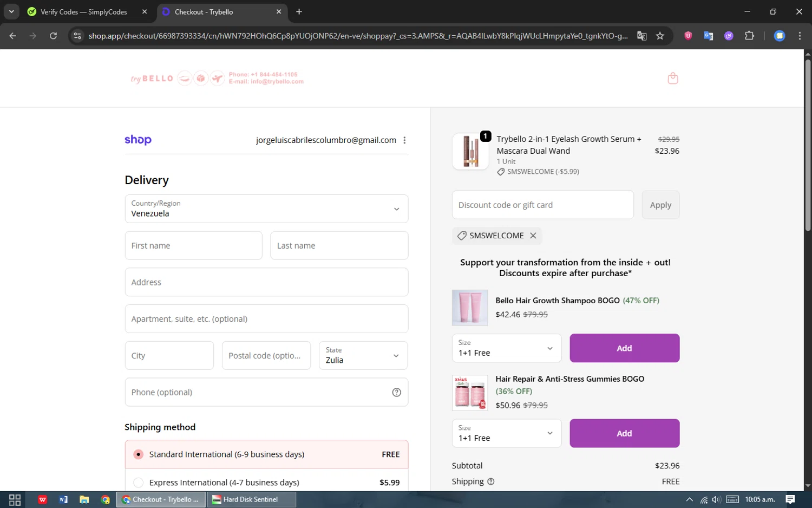Add Hair Repair & Anti-Stress Gummies BOGO
Screen dimensions: 812x508
click(624, 433)
